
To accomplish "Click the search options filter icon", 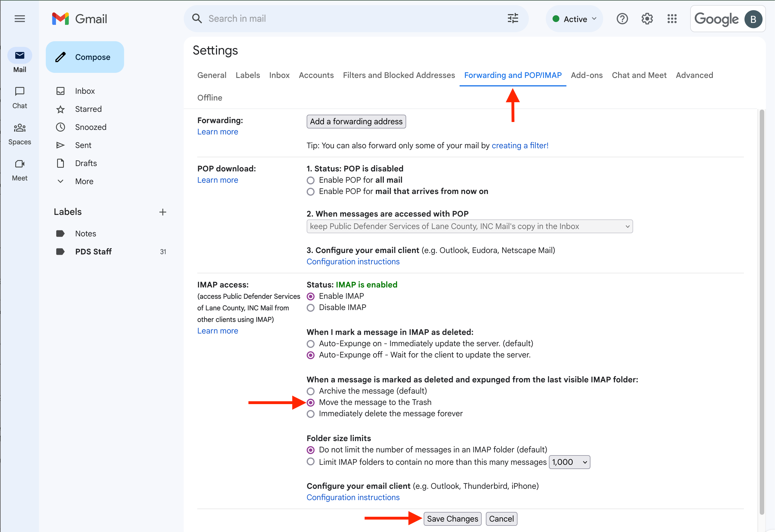I will click(513, 19).
